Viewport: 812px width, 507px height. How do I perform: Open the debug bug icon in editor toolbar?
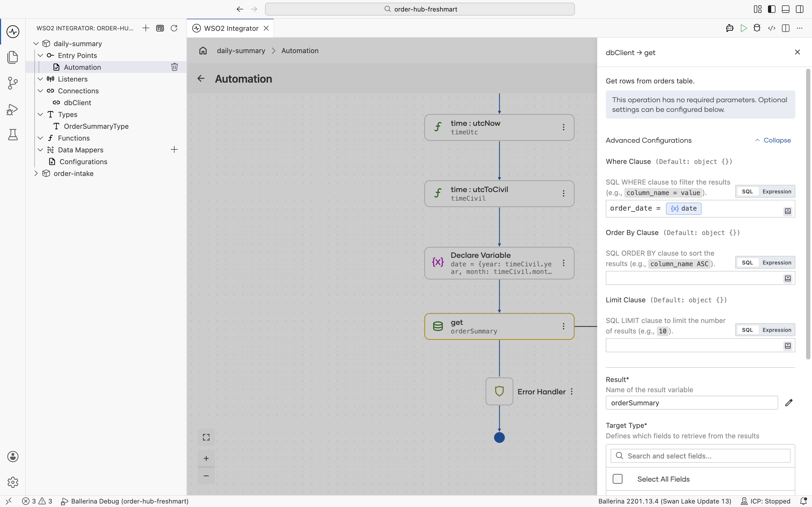pyautogui.click(x=757, y=28)
